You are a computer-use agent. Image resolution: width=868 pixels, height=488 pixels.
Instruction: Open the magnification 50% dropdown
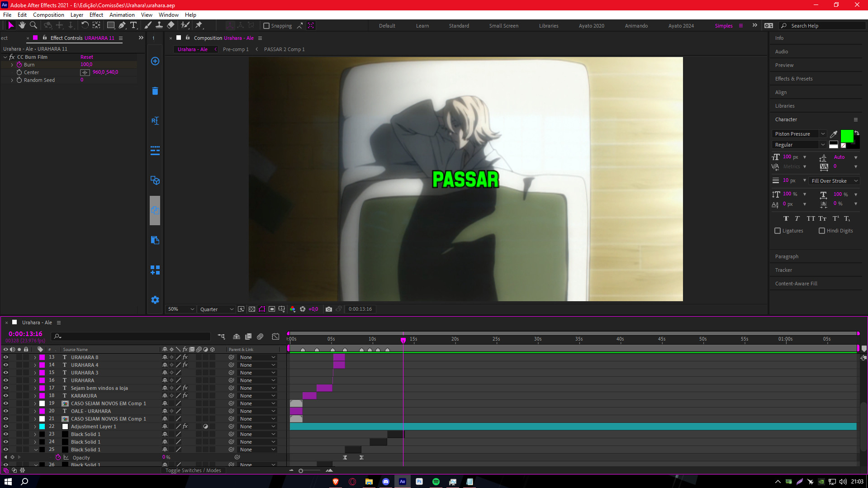pyautogui.click(x=181, y=309)
